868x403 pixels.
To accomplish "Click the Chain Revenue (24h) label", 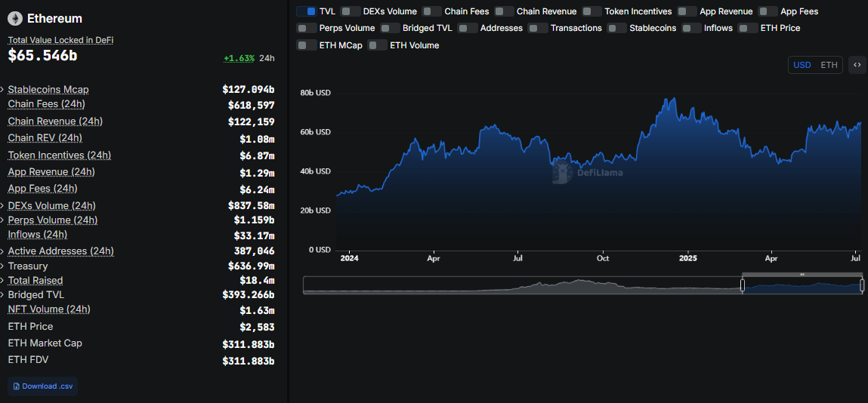I will point(55,121).
